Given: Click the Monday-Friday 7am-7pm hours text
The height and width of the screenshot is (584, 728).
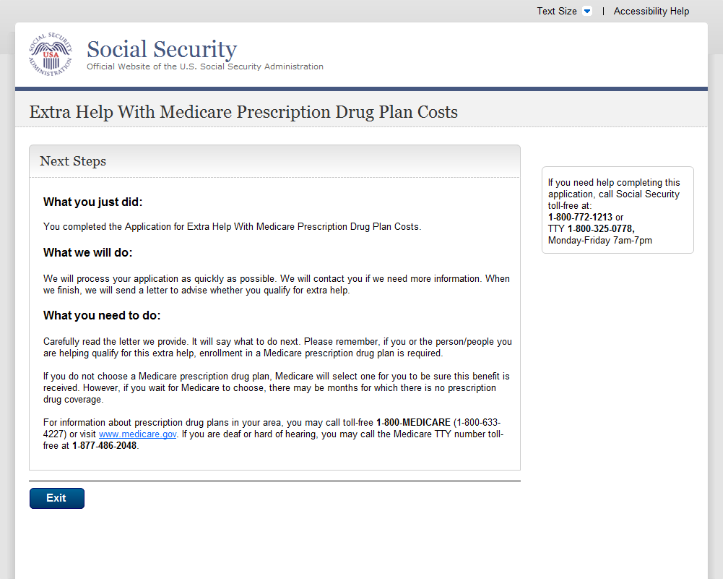Looking at the screenshot, I should click(599, 240).
